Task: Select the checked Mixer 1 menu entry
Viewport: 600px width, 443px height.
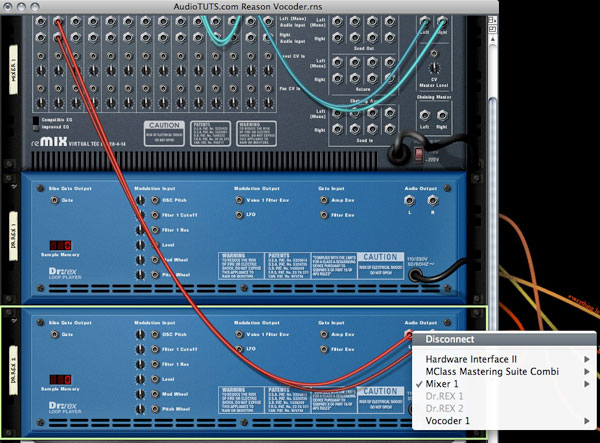Action: [504, 384]
